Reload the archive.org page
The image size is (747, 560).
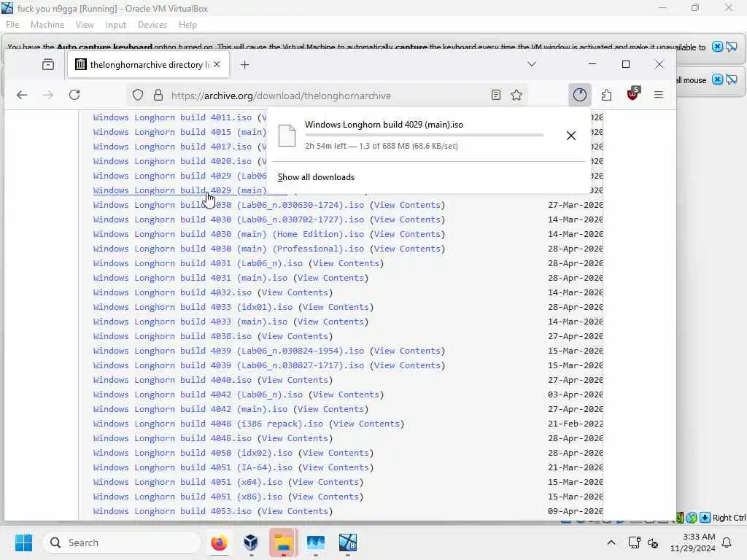click(x=74, y=96)
